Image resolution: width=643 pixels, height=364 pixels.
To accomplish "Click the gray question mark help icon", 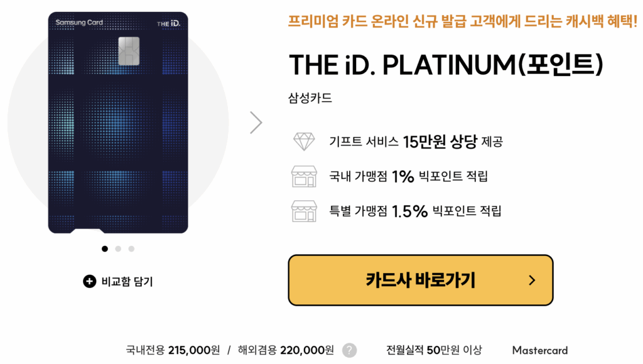I will pos(349,350).
